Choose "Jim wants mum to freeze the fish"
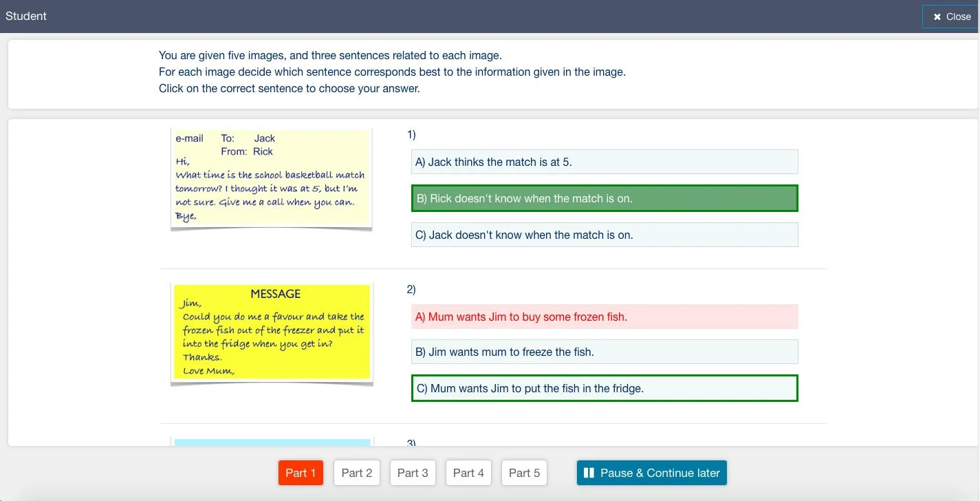This screenshot has height=501, width=980. click(604, 352)
